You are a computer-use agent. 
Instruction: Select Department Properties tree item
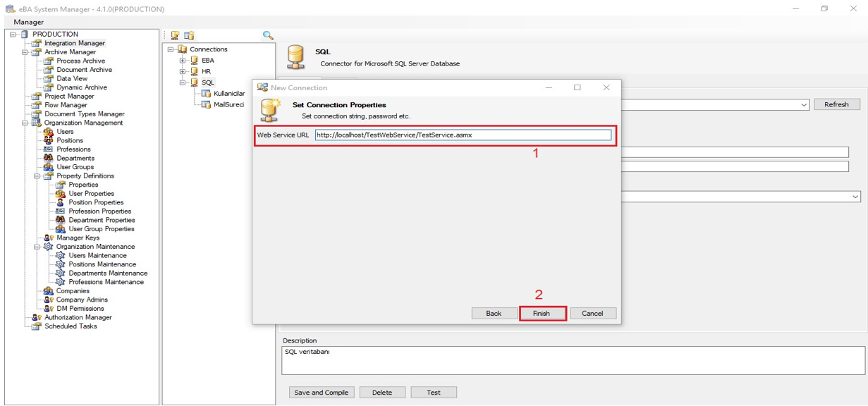tap(102, 220)
